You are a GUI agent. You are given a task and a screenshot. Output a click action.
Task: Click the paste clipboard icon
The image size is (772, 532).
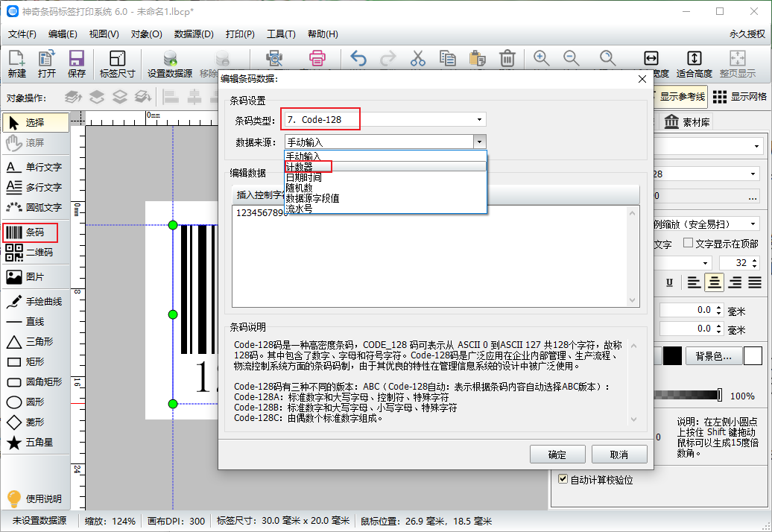coord(477,59)
